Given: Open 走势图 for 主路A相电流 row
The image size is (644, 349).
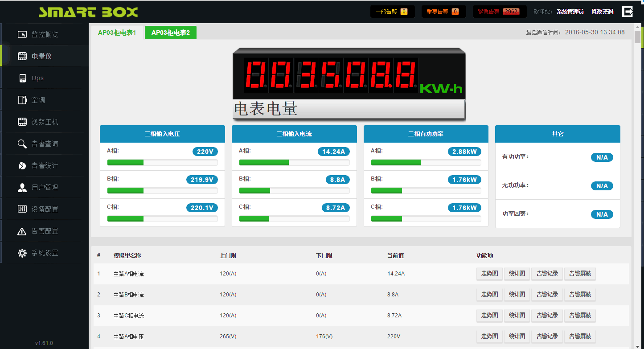Looking at the screenshot, I should [489, 274].
